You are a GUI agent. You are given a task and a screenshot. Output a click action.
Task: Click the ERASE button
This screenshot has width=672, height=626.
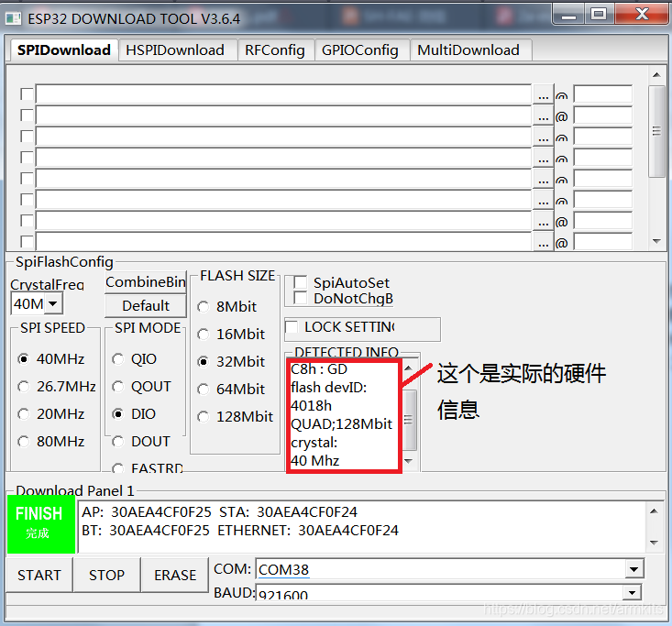point(175,575)
